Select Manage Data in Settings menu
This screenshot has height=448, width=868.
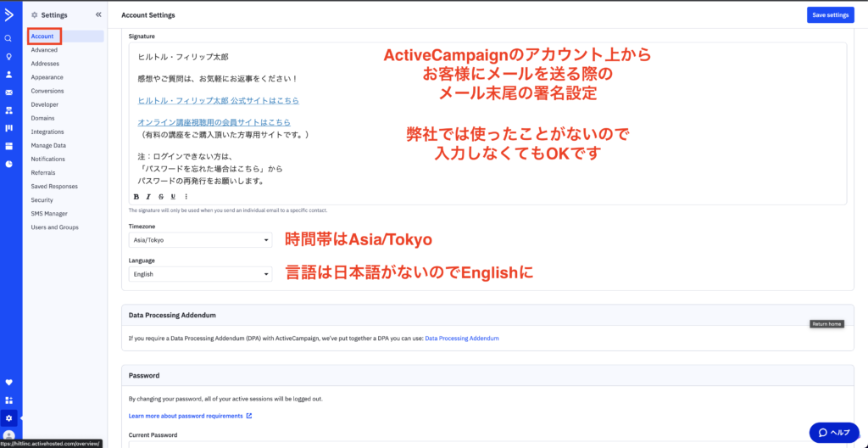48,145
